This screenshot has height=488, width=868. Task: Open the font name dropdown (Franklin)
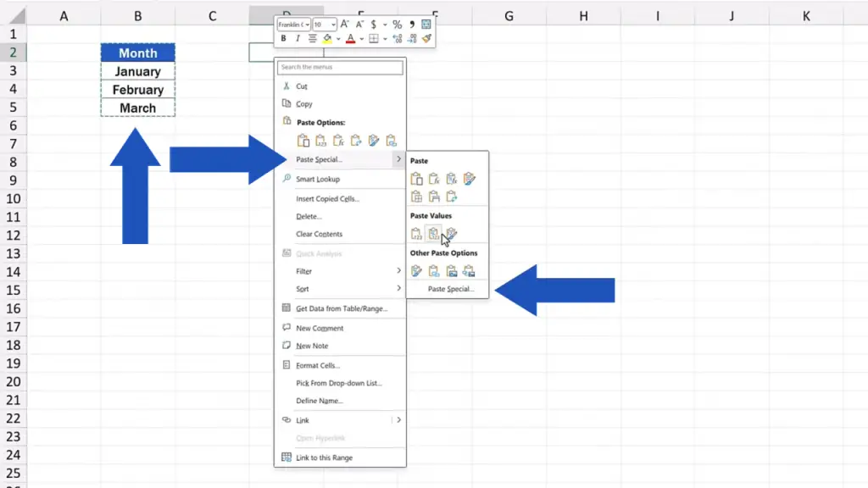pyautogui.click(x=308, y=25)
